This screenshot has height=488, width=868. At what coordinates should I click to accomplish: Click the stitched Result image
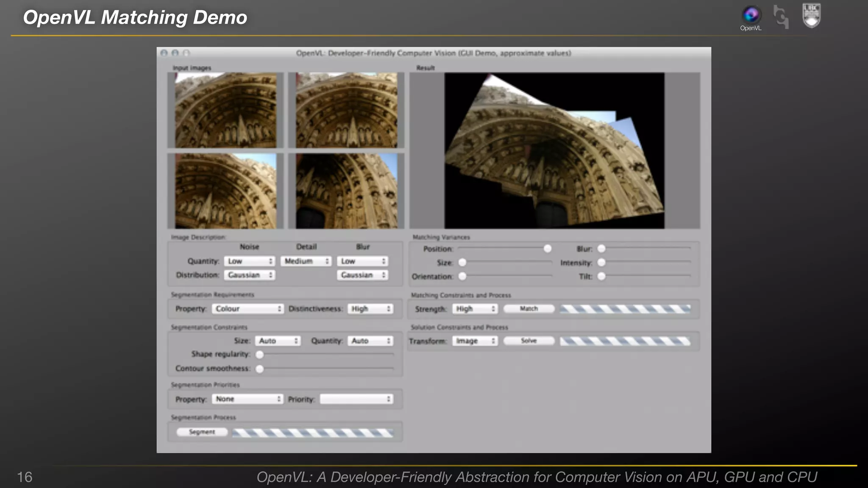click(554, 151)
